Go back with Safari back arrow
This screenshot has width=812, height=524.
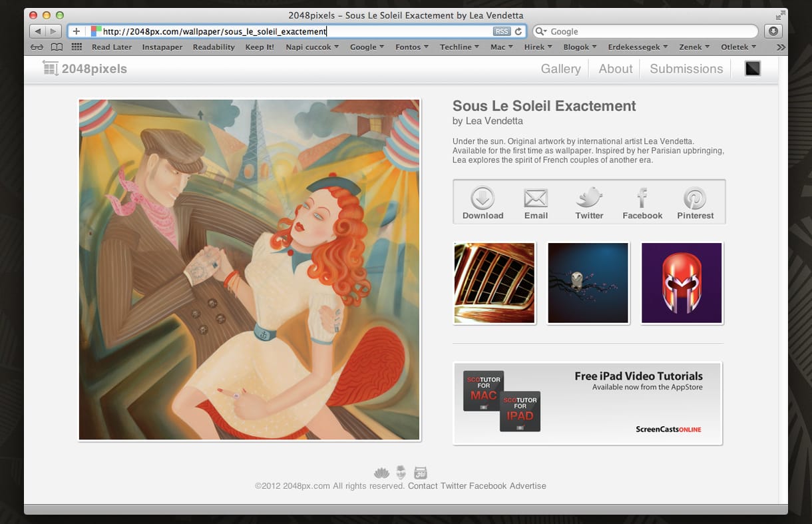[37, 31]
